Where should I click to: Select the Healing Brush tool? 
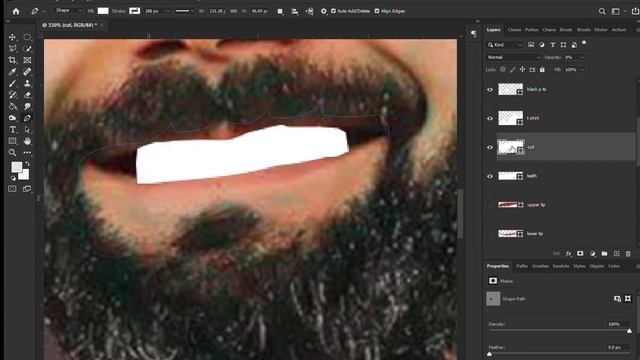click(x=27, y=72)
